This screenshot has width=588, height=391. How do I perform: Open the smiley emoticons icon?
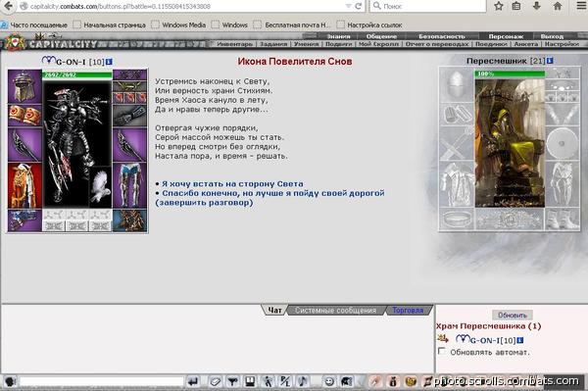coord(329,382)
